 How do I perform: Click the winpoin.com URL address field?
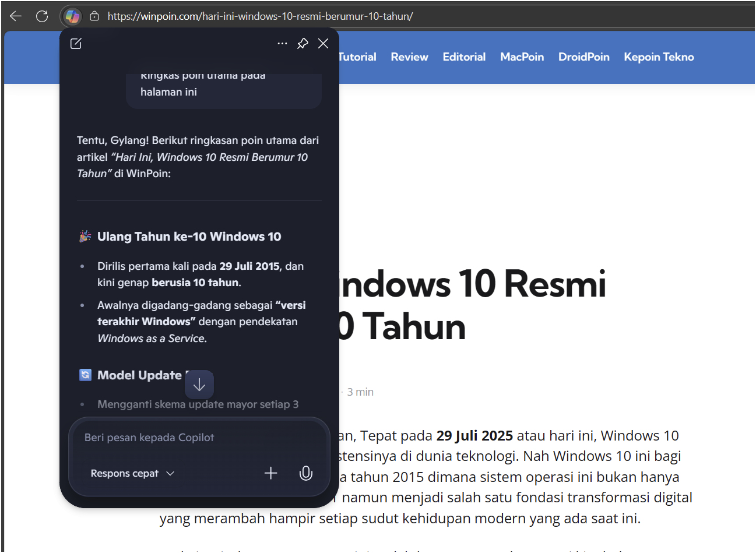[x=260, y=16]
